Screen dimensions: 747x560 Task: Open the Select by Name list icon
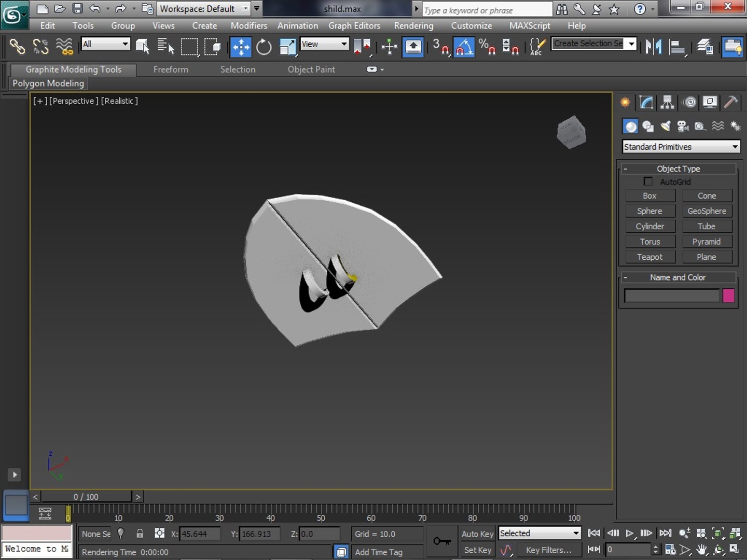(165, 47)
